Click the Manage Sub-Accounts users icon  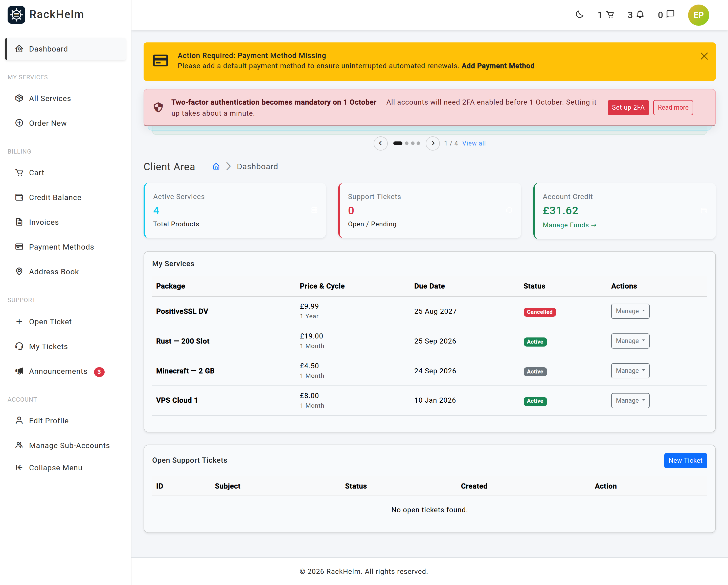pos(19,445)
